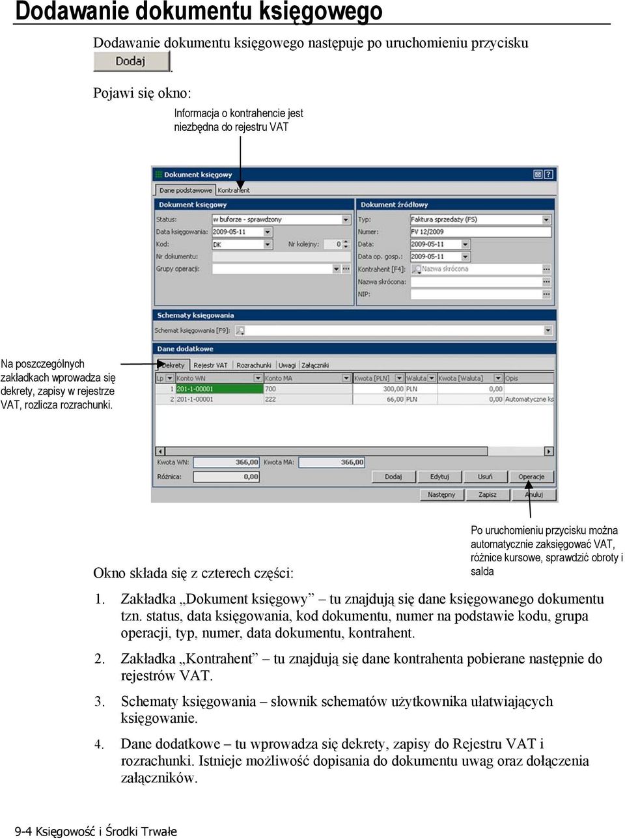
Task: Switch to the Kontrahent tab
Action: click(233, 190)
